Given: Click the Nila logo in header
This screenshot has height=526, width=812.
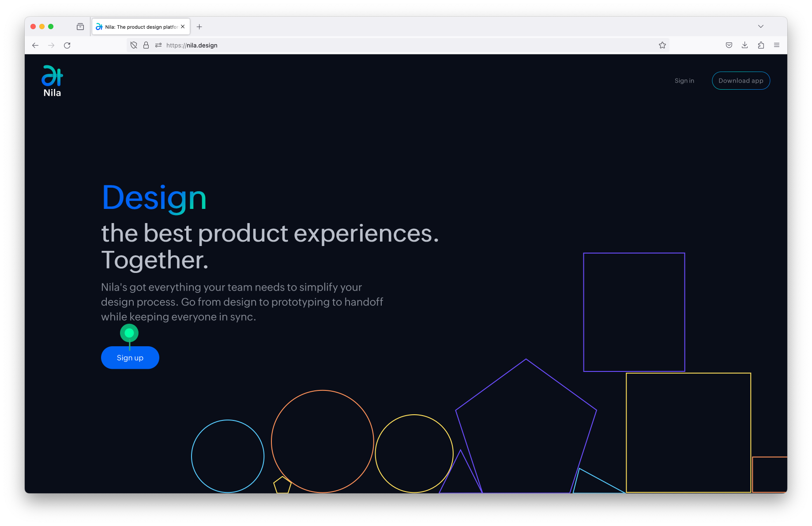Looking at the screenshot, I should click(52, 81).
